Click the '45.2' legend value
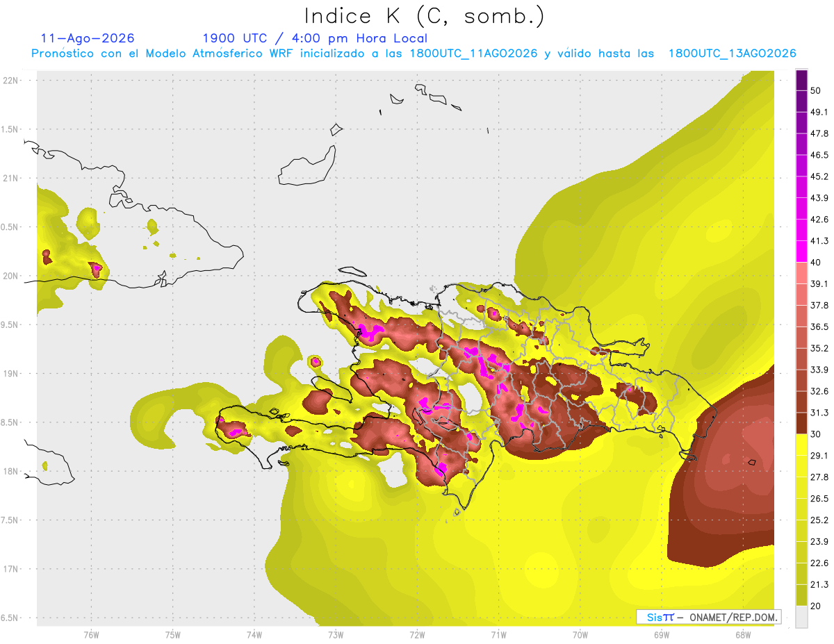Viewport: 834px width, 644px height. point(819,176)
